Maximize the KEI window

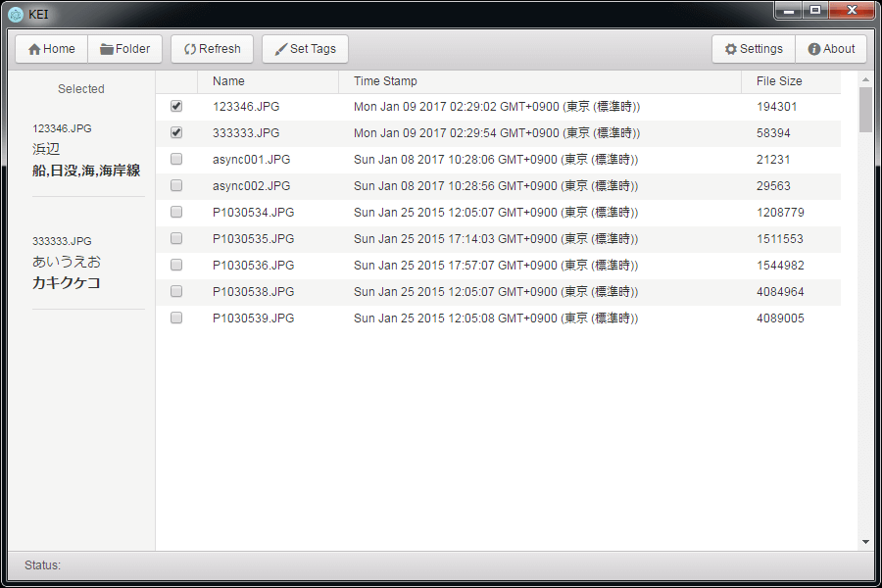(x=815, y=11)
